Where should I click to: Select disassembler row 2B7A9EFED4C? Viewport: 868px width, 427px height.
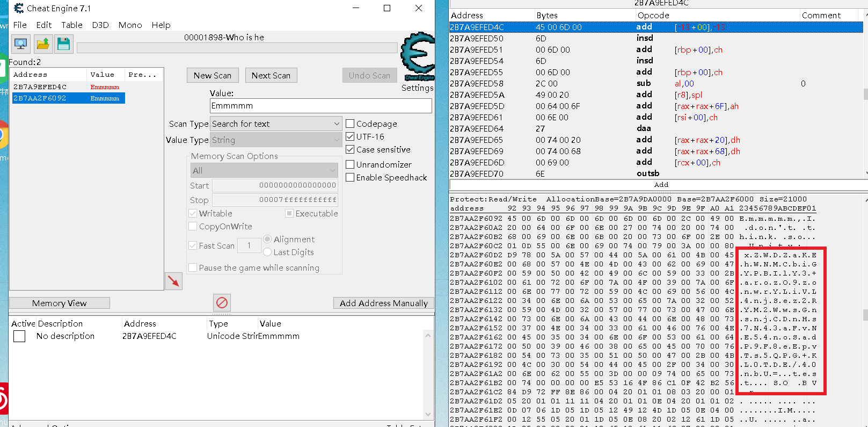656,27
